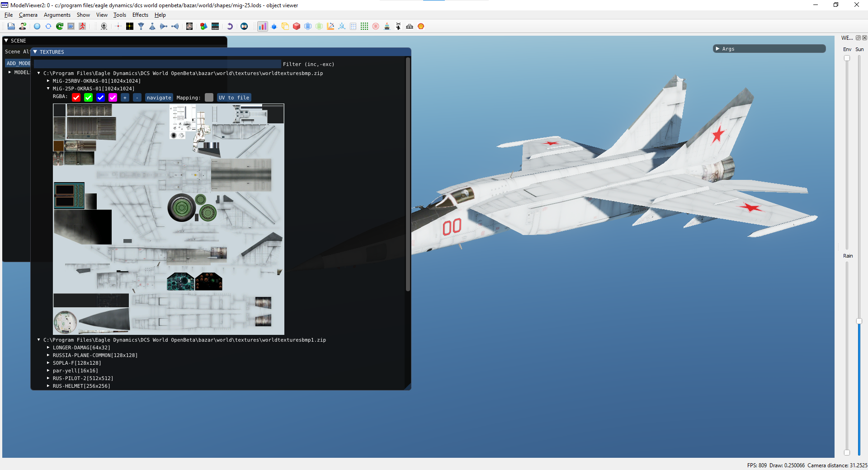The width and height of the screenshot is (868, 470).
Task: Click the green dotted grid icon
Action: point(364,26)
